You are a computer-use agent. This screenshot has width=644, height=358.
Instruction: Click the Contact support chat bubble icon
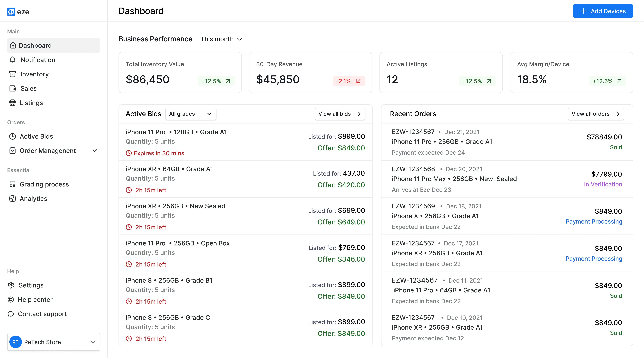[11, 314]
